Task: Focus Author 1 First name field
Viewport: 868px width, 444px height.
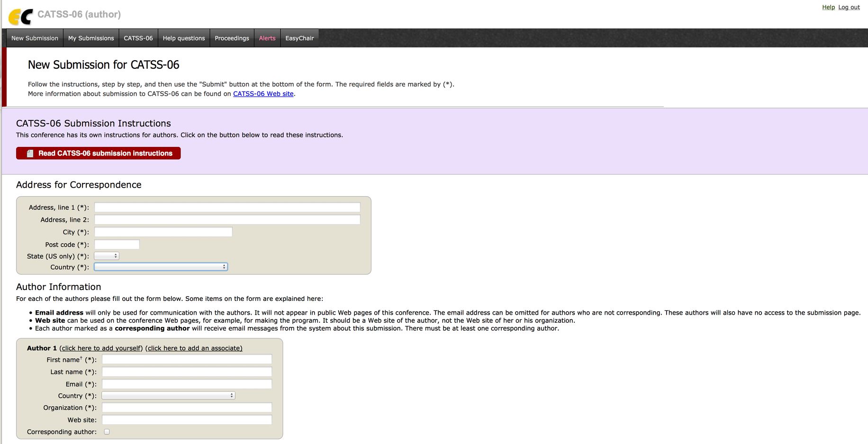Action: click(187, 360)
